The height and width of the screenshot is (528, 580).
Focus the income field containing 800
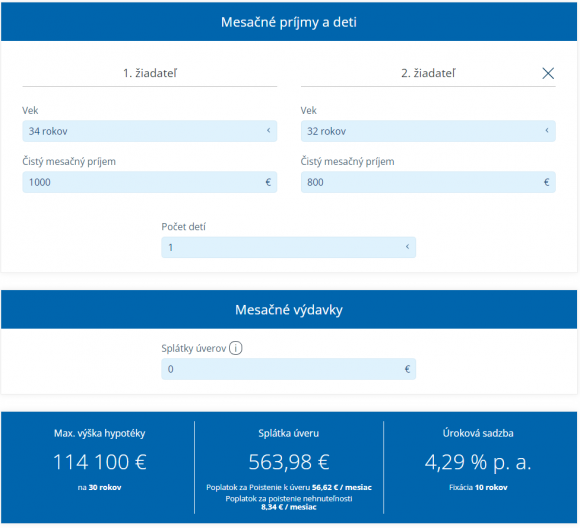[x=428, y=182]
